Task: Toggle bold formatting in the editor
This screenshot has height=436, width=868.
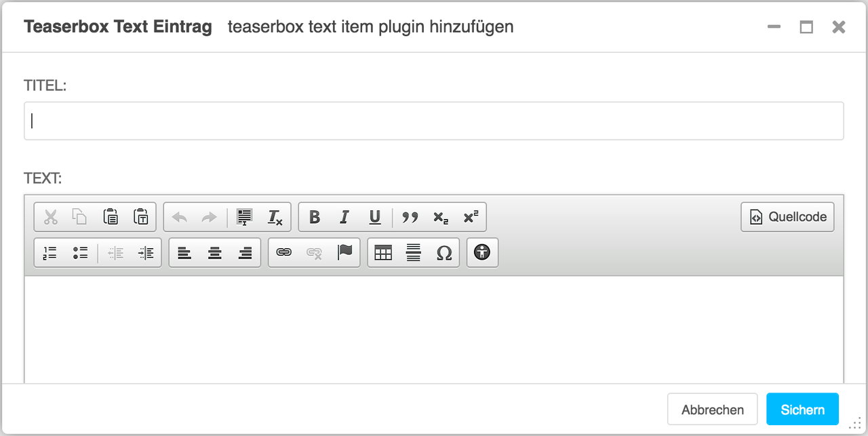Action: click(x=315, y=217)
